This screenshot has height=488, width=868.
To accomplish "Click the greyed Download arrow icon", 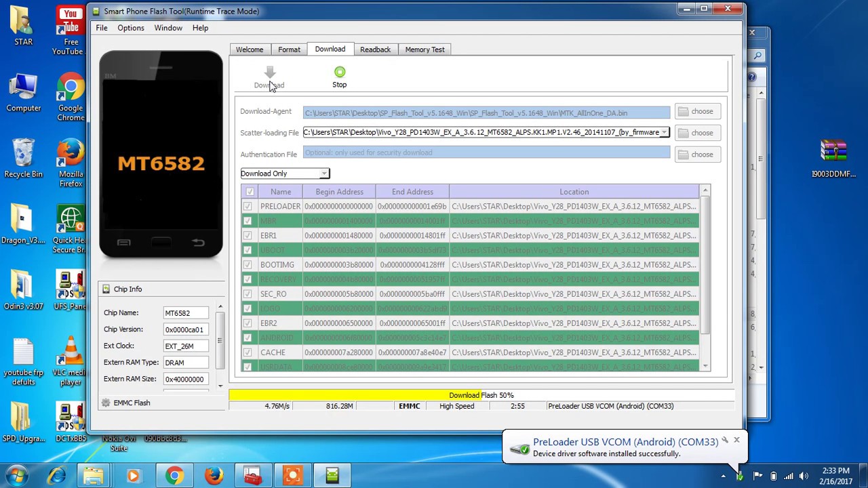I will (x=270, y=73).
